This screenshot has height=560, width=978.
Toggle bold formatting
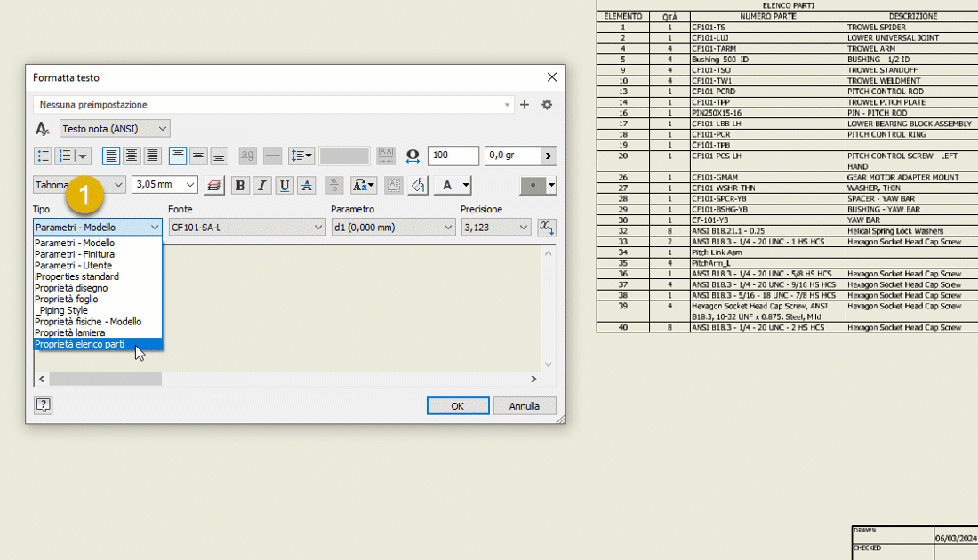coord(240,185)
